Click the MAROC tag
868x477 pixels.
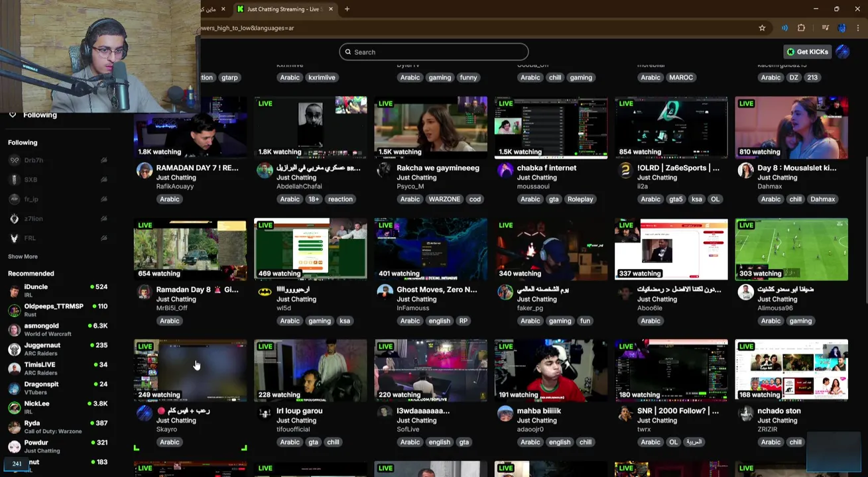(x=681, y=78)
